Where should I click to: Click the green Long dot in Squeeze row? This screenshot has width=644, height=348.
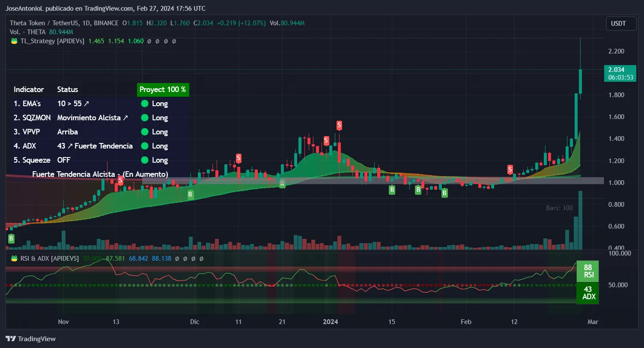pos(145,160)
